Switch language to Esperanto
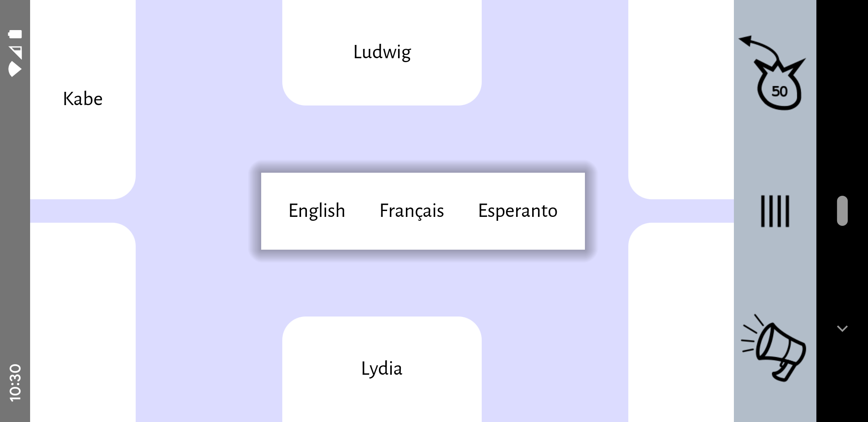Image resolution: width=868 pixels, height=422 pixels. pos(518,211)
